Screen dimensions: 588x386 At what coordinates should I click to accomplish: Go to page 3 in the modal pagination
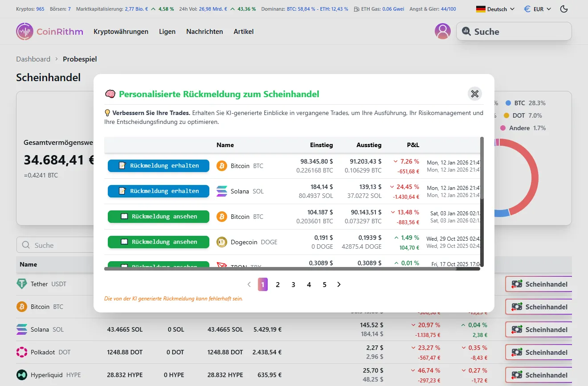coord(293,284)
